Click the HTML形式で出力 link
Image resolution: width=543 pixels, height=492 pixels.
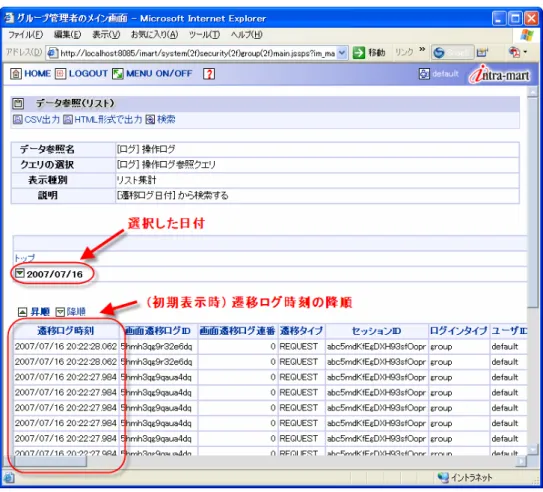click(108, 119)
